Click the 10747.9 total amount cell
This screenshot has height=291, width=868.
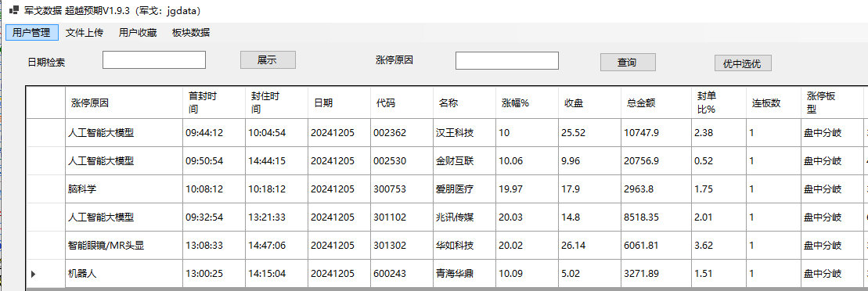(x=656, y=133)
